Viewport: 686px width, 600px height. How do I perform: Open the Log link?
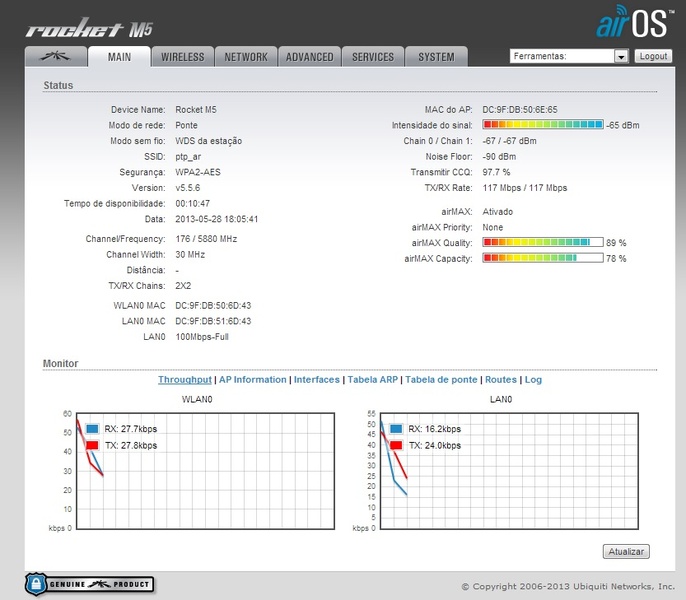[533, 379]
